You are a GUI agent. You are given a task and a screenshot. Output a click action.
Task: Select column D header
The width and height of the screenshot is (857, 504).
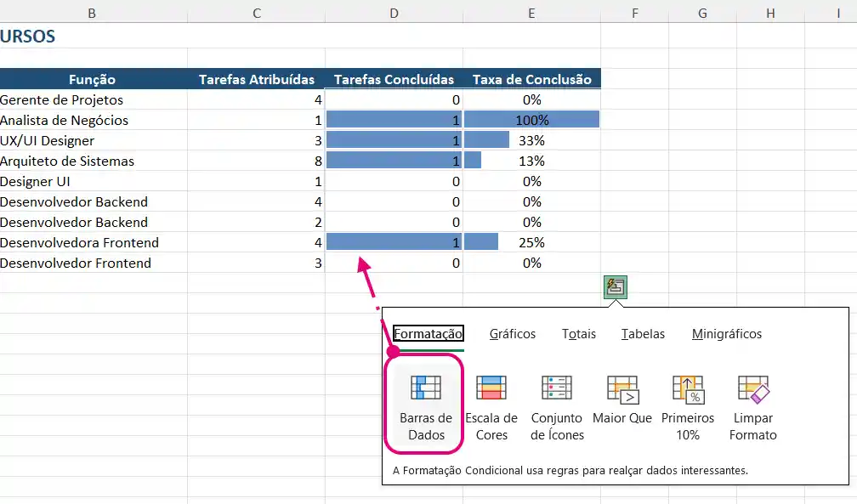(x=394, y=13)
